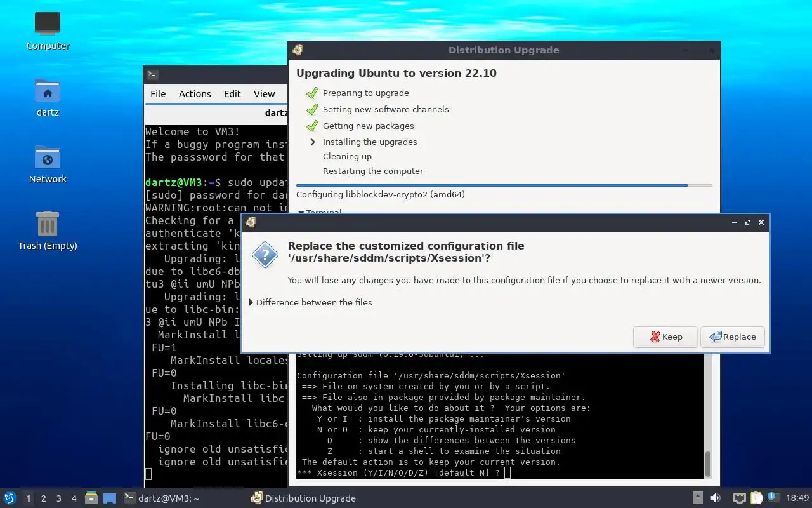Launch the file manager from the panel

coord(91,498)
